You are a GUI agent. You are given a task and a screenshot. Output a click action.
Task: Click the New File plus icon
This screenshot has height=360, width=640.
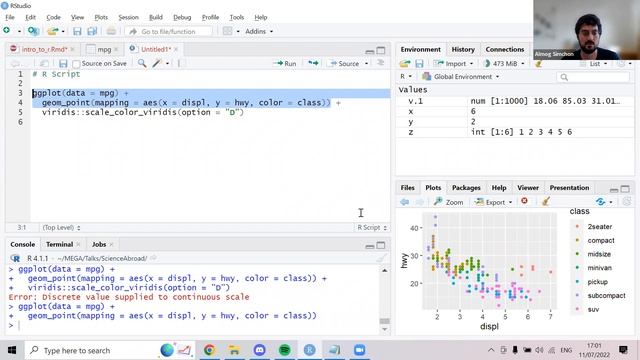pos(7,31)
